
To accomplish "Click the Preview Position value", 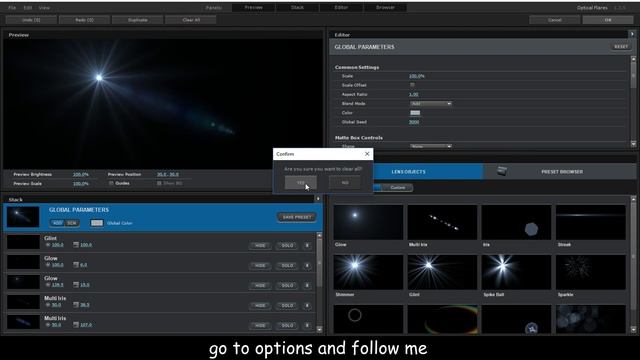I will [x=168, y=174].
